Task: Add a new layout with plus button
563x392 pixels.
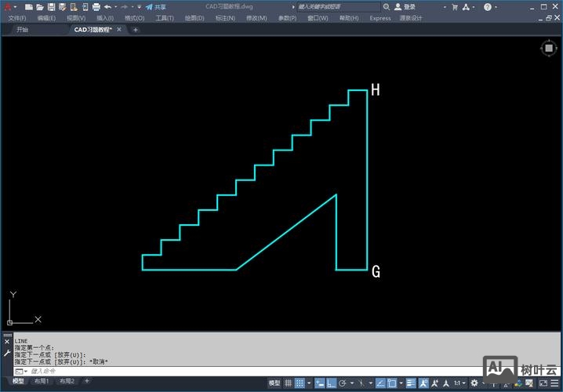Action: [87, 382]
